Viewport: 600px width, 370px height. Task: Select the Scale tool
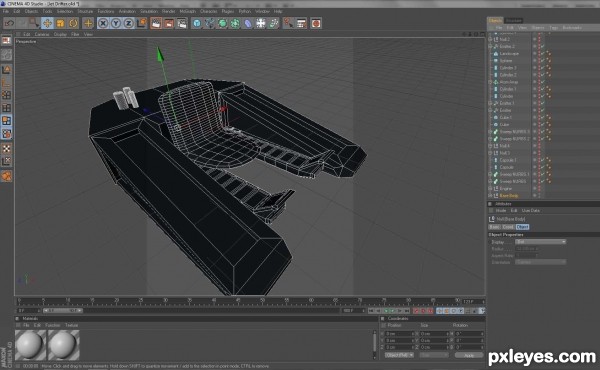pos(60,23)
